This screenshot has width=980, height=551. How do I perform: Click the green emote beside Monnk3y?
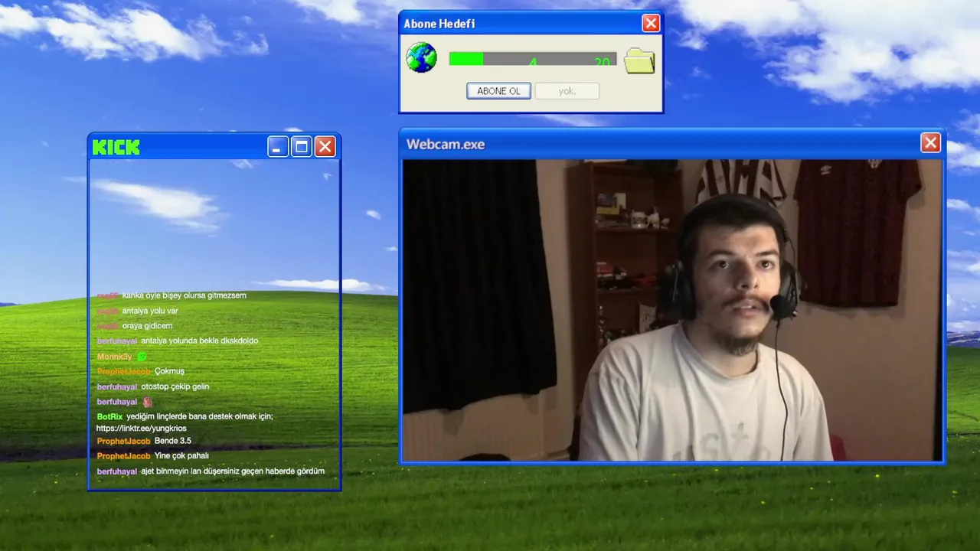pos(142,357)
